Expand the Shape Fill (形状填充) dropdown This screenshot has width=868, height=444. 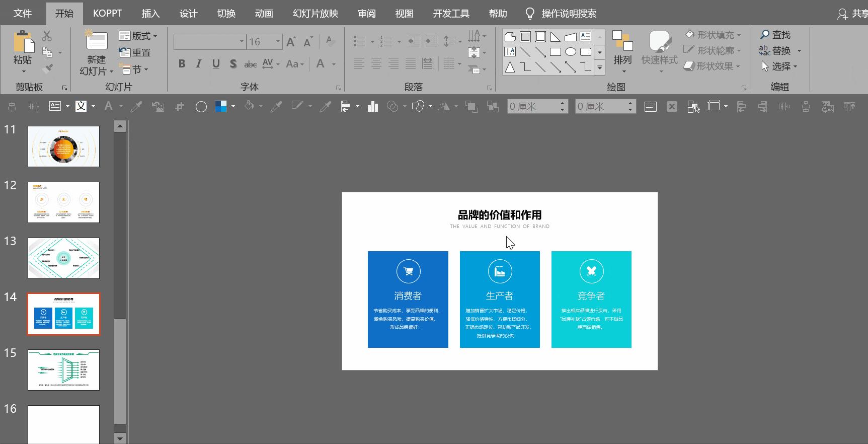tap(739, 35)
